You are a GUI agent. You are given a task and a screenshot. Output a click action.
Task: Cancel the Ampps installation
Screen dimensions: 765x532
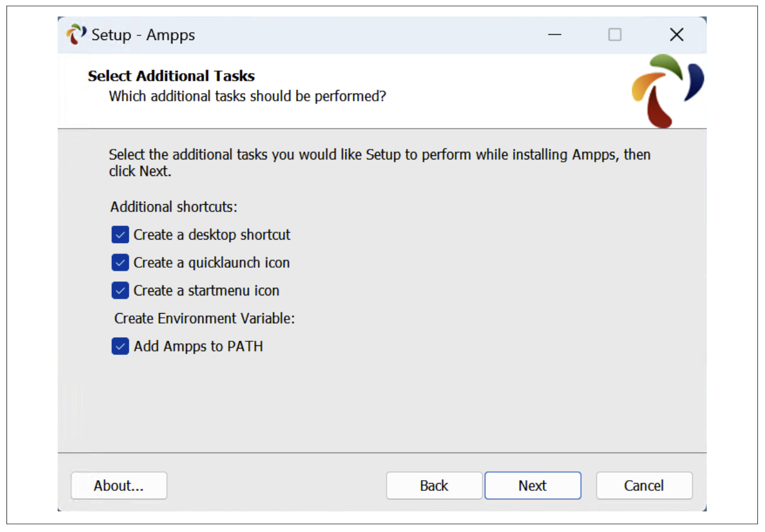pyautogui.click(x=644, y=486)
